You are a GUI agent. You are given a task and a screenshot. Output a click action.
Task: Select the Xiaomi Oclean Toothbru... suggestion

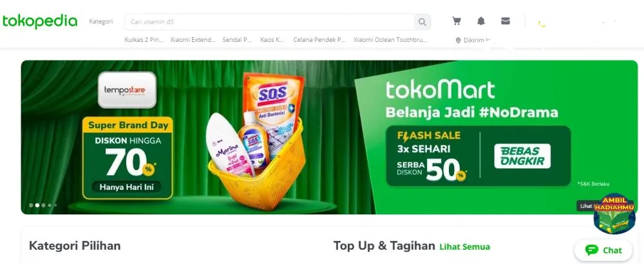tap(391, 40)
